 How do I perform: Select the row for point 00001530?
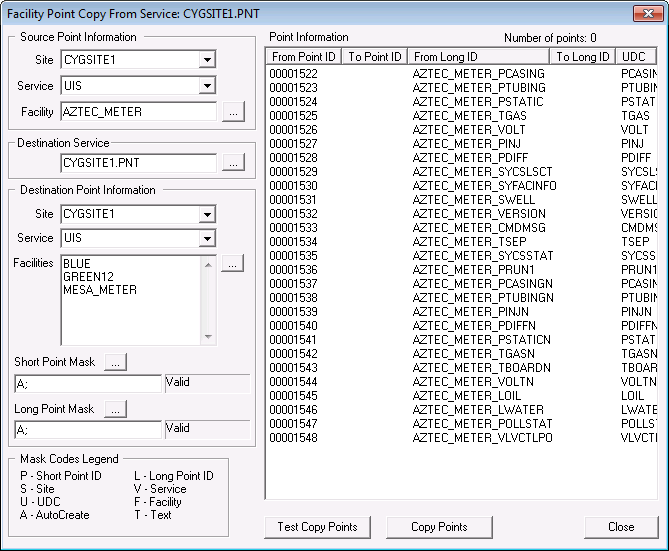[461, 186]
